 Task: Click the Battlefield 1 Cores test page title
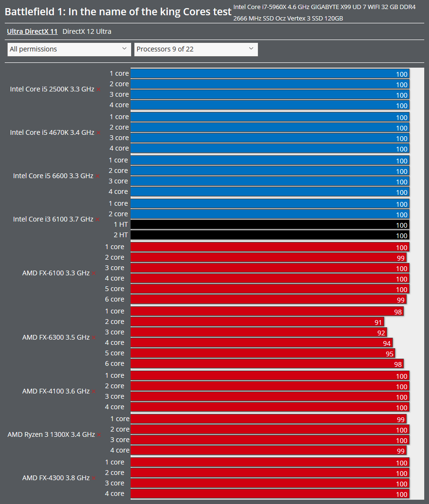pos(118,12)
